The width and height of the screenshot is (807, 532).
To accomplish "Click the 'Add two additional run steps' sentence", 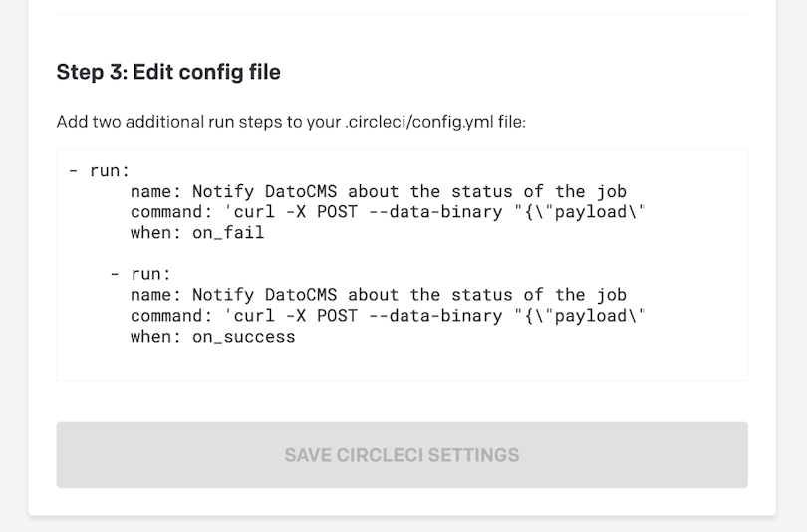I will pos(291,122).
